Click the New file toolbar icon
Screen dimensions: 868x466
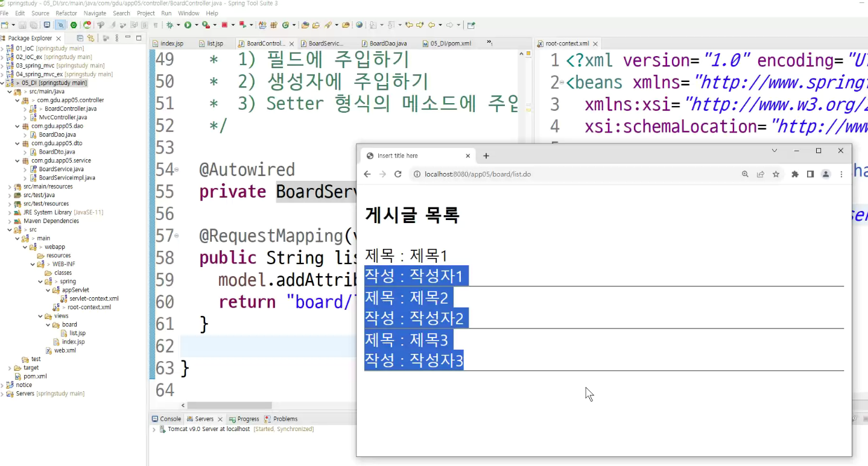(5, 25)
